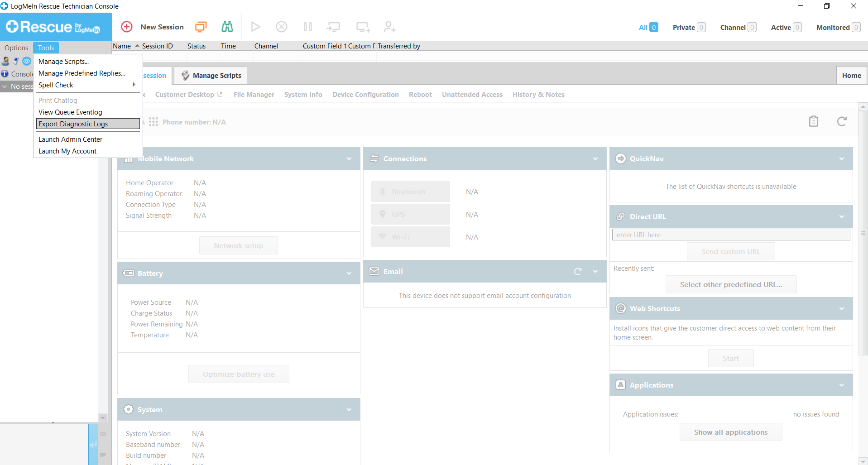868x465 pixels.
Task: Click the enter URL here field
Action: [731, 235]
